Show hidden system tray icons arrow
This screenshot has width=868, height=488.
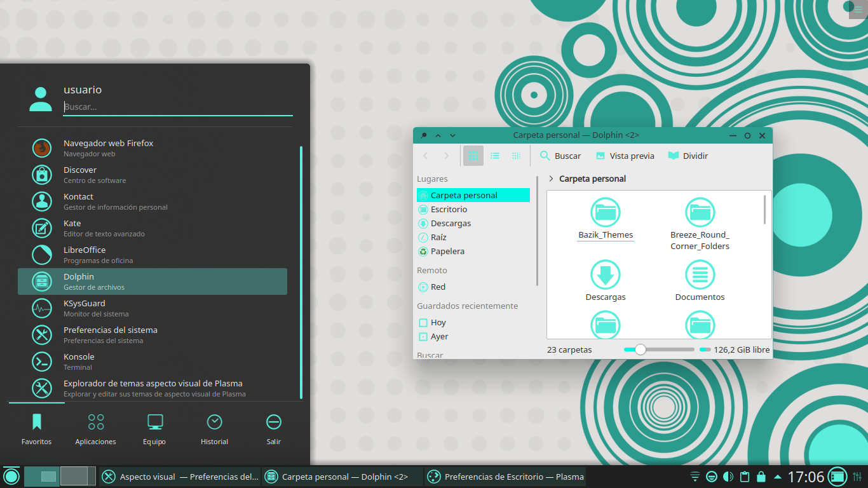point(778,477)
